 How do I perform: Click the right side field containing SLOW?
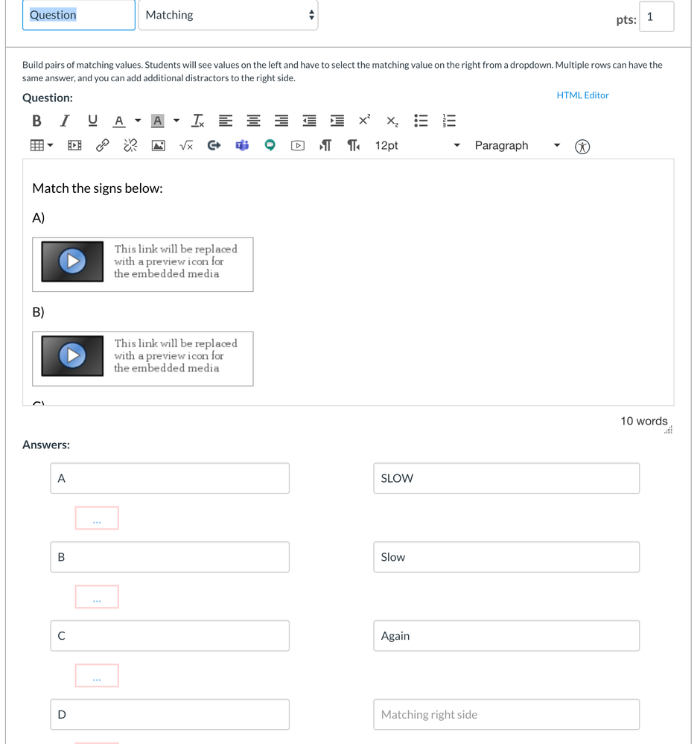pyautogui.click(x=506, y=478)
